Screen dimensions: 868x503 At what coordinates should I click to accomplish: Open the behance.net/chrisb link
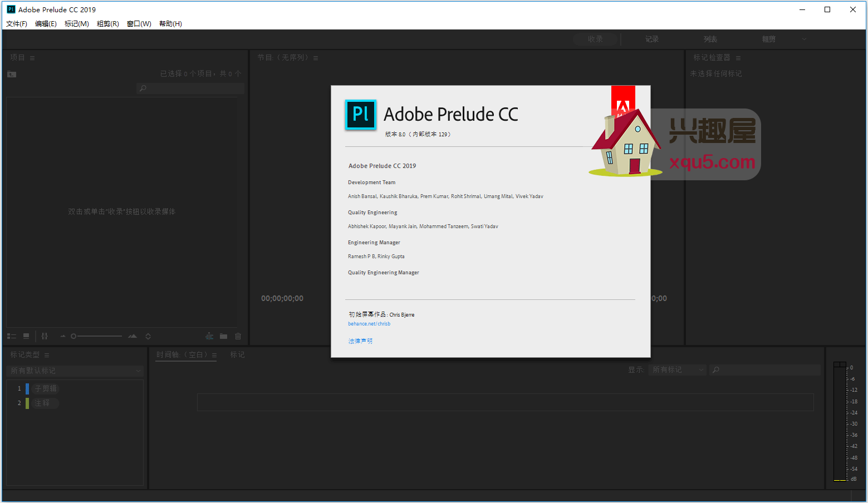click(369, 324)
